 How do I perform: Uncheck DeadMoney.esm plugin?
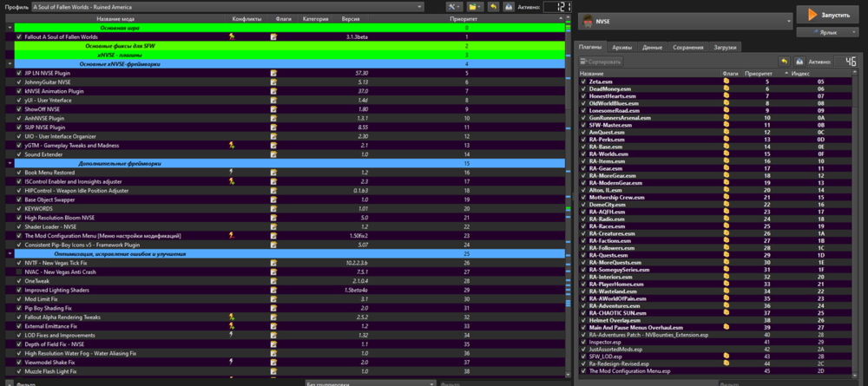coord(583,88)
